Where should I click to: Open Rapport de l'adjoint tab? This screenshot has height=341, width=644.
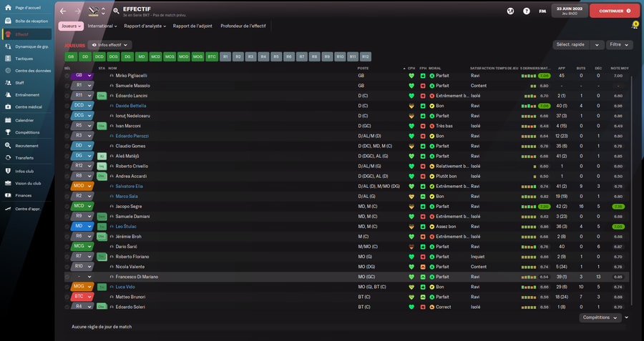(x=192, y=26)
